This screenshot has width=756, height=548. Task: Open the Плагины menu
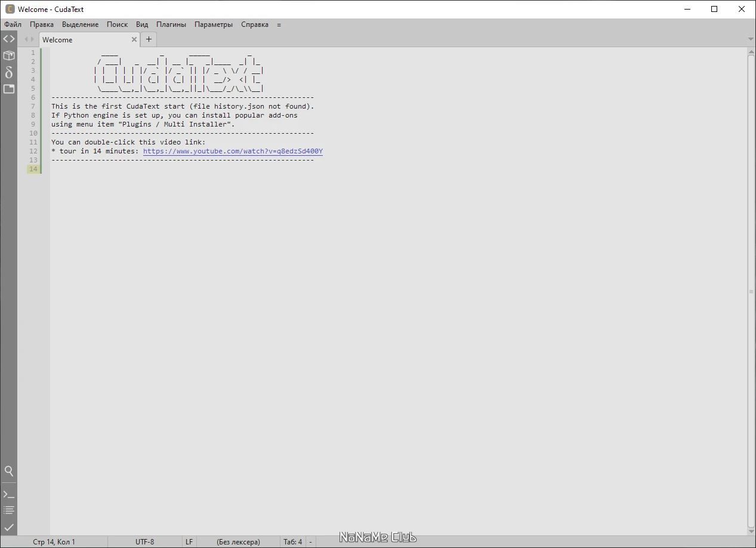[x=171, y=24]
